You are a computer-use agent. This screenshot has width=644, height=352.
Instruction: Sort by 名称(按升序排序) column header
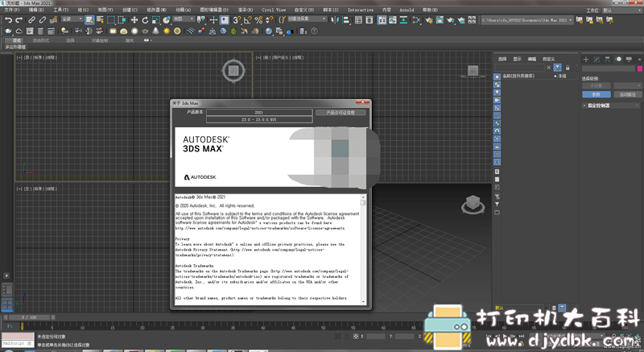pos(518,76)
